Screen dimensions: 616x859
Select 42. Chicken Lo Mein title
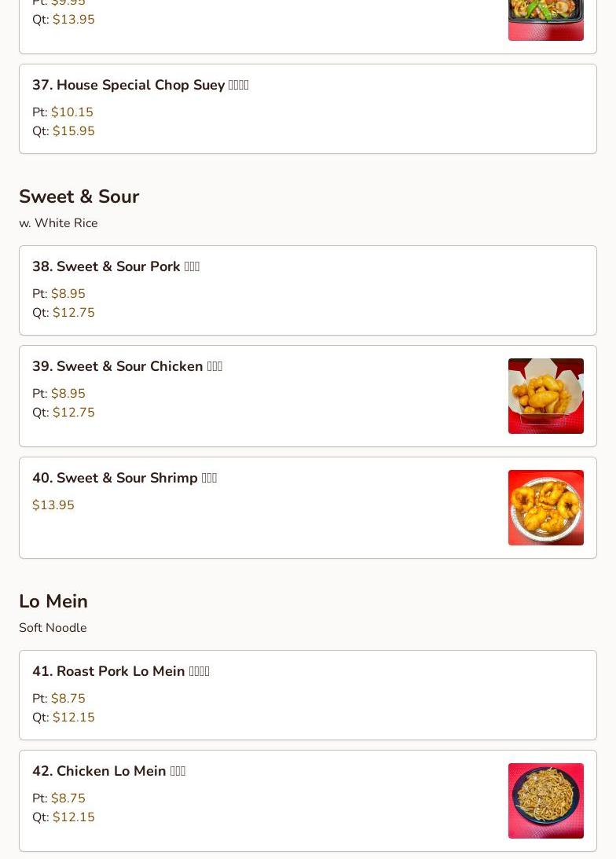pyautogui.click(x=108, y=771)
